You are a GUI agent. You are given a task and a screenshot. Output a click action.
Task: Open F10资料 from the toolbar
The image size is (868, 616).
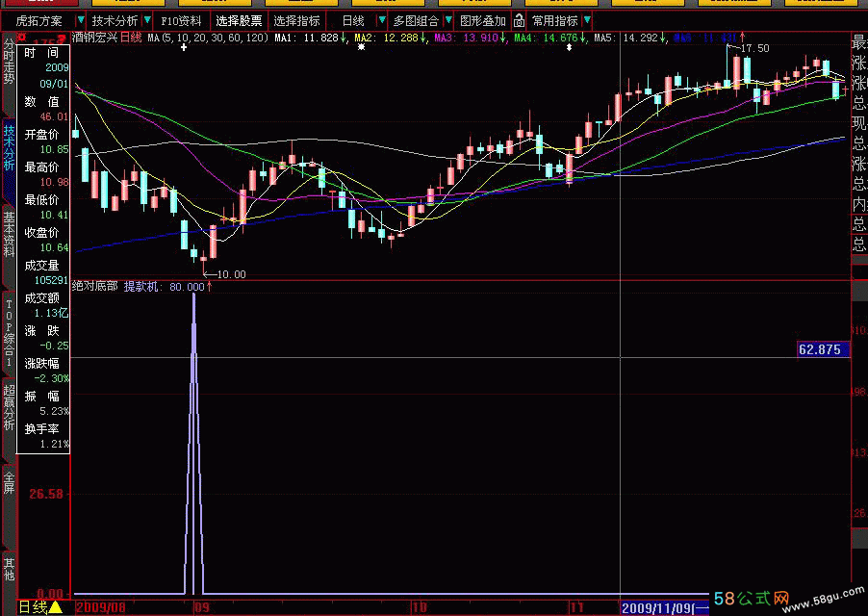181,20
